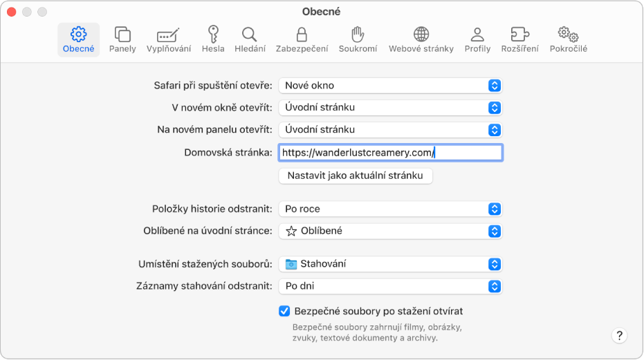Uncheck Bezpečné soubory po stažení otvírat

(x=284, y=311)
